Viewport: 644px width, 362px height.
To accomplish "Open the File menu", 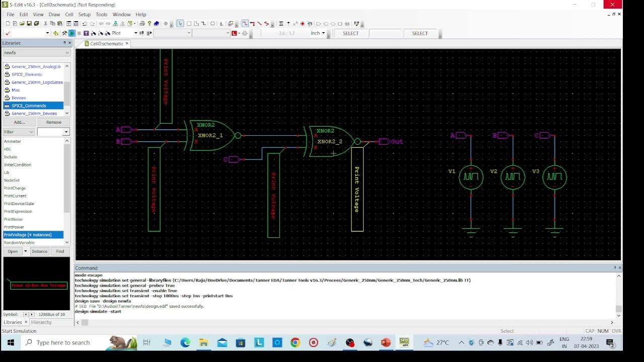I will tap(10, 15).
